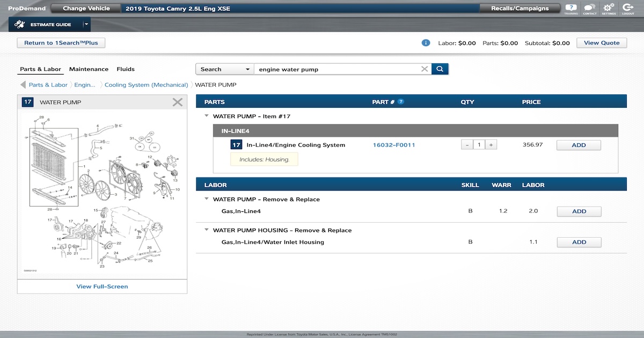Image resolution: width=644 pixels, height=338 pixels.
Task: Open part number 16032-F0011 link
Action: coord(394,145)
